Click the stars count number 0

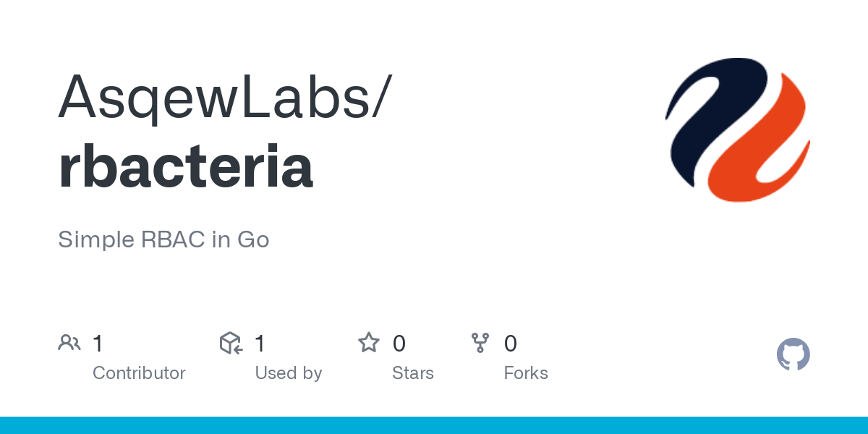point(399,344)
